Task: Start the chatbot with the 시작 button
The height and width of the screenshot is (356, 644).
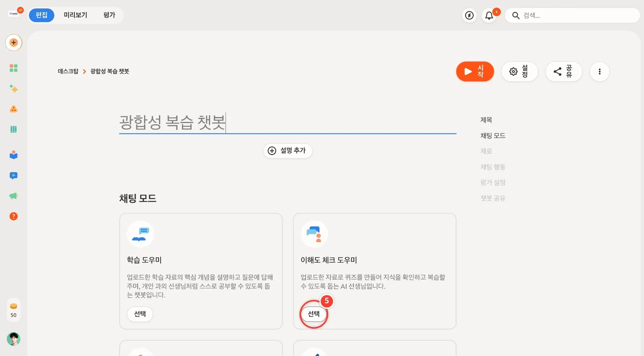Action: click(475, 72)
